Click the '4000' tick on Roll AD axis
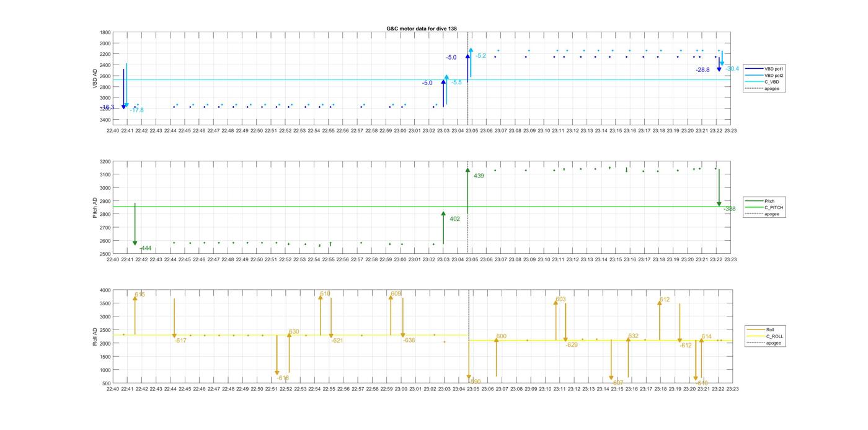868x430 pixels. 105,290
